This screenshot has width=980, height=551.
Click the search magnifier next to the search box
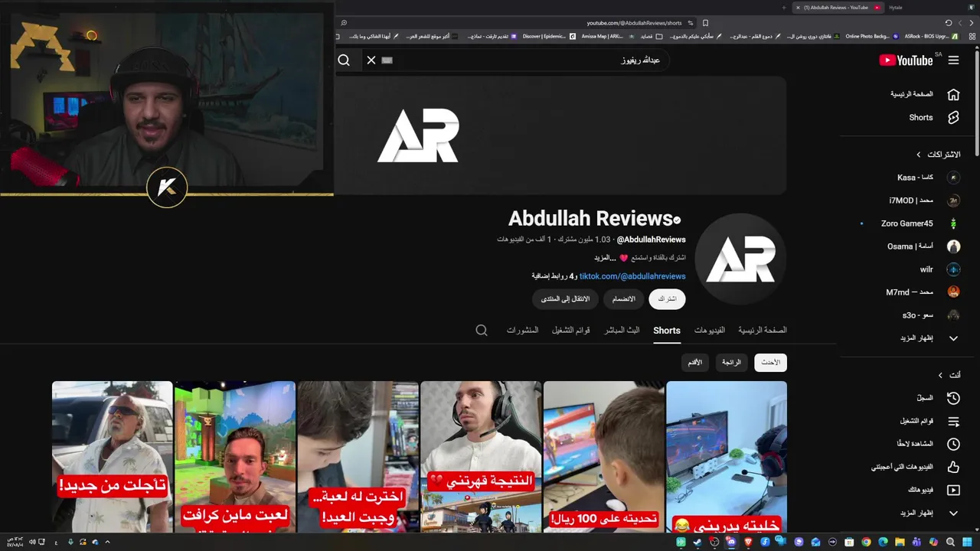coord(344,60)
